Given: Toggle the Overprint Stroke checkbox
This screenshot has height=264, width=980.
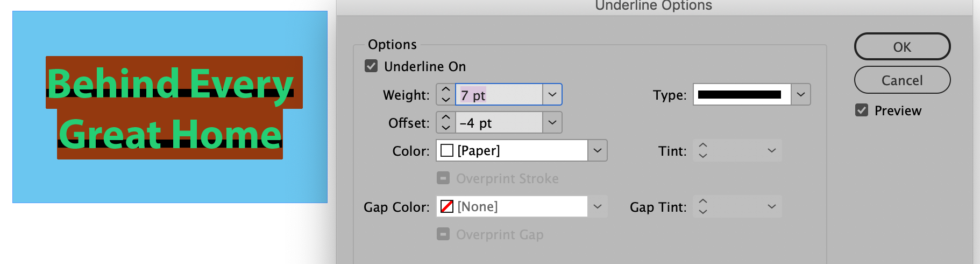Looking at the screenshot, I should click(x=443, y=178).
